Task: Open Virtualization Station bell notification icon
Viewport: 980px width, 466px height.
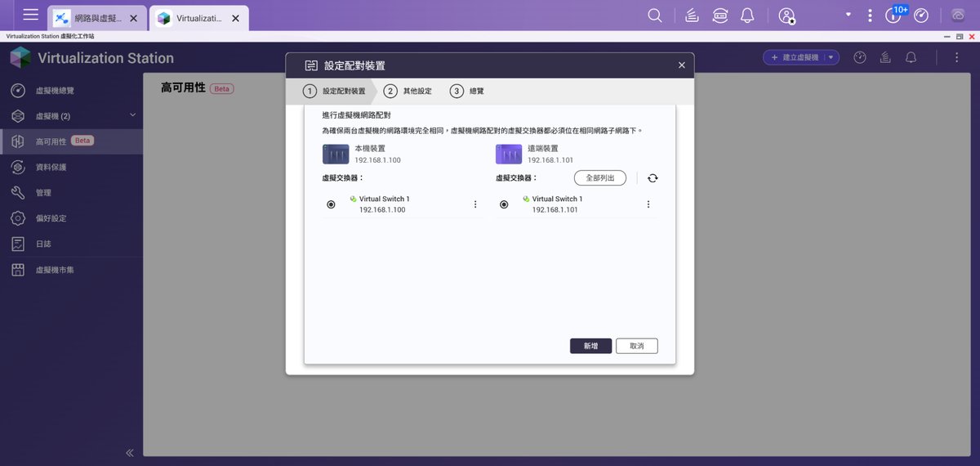Action: coord(911,57)
